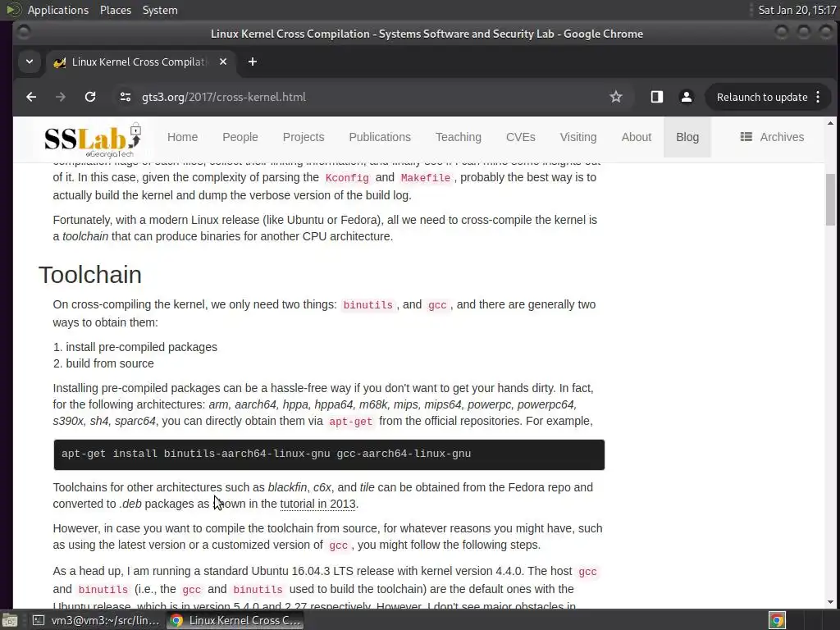The width and height of the screenshot is (840, 630).
Task: Open Chrome side panel
Action: coord(657,97)
